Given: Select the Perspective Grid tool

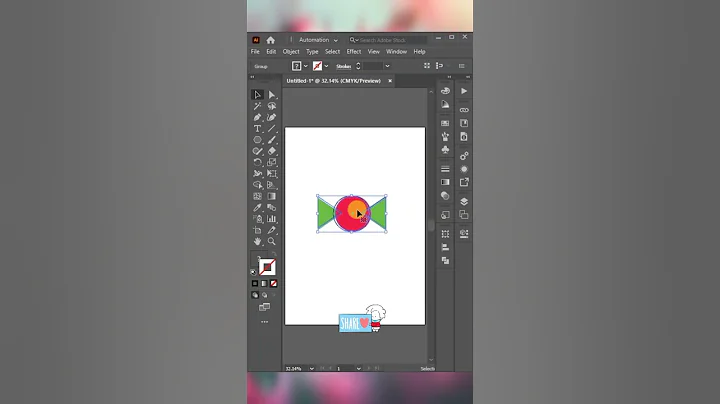Looking at the screenshot, I should pyautogui.click(x=272, y=185).
